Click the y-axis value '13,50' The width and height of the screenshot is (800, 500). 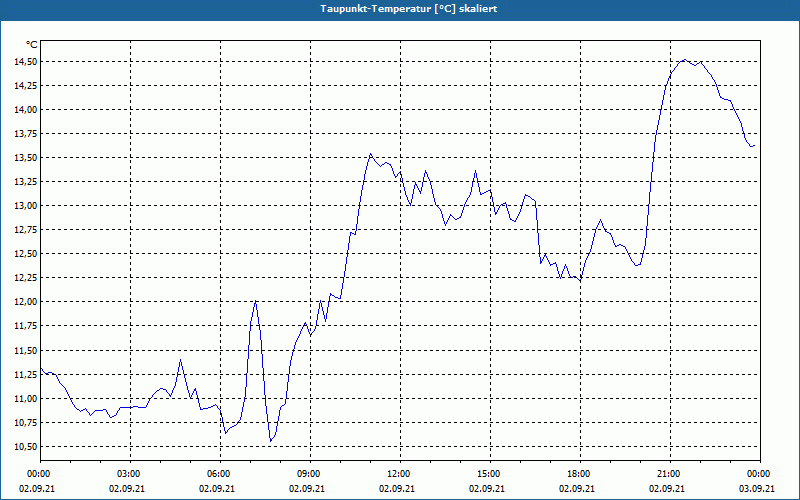28,158
